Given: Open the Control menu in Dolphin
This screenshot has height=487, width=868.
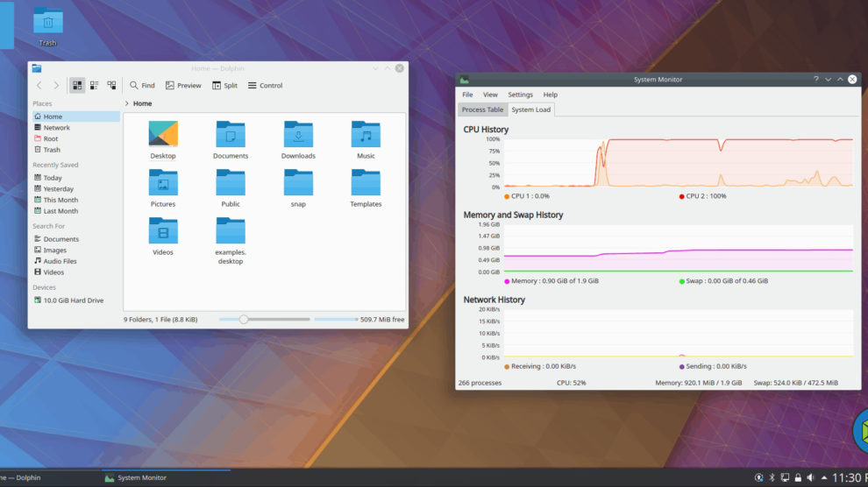Looking at the screenshot, I should pyautogui.click(x=265, y=85).
